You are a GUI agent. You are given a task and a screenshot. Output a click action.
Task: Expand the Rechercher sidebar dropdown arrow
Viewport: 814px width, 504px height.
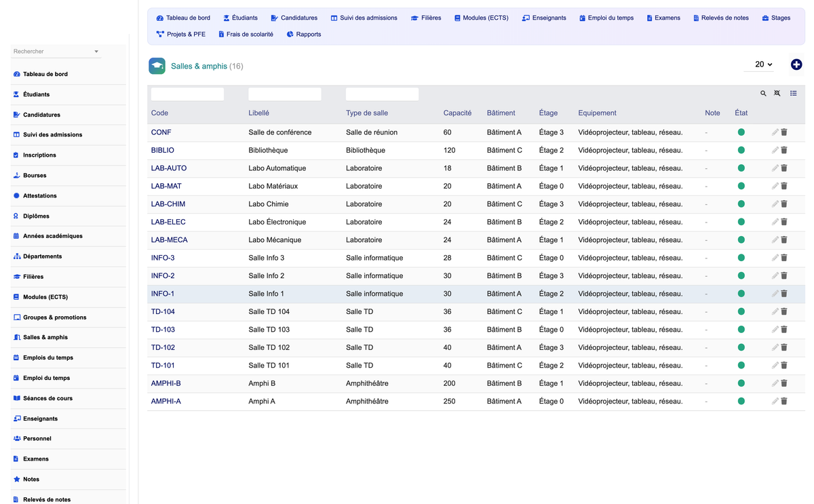(96, 52)
